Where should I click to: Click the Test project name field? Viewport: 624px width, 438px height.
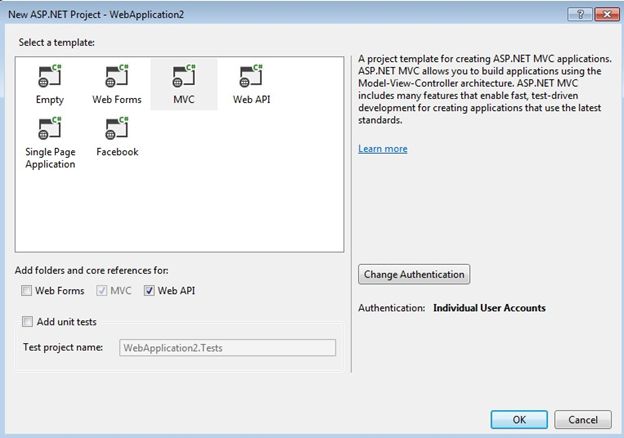tap(227, 348)
